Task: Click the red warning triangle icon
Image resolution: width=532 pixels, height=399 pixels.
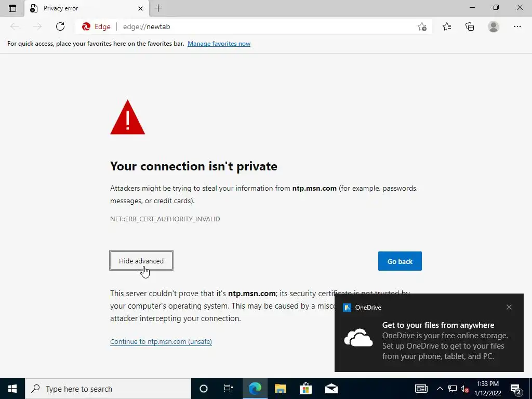Action: pos(128,117)
